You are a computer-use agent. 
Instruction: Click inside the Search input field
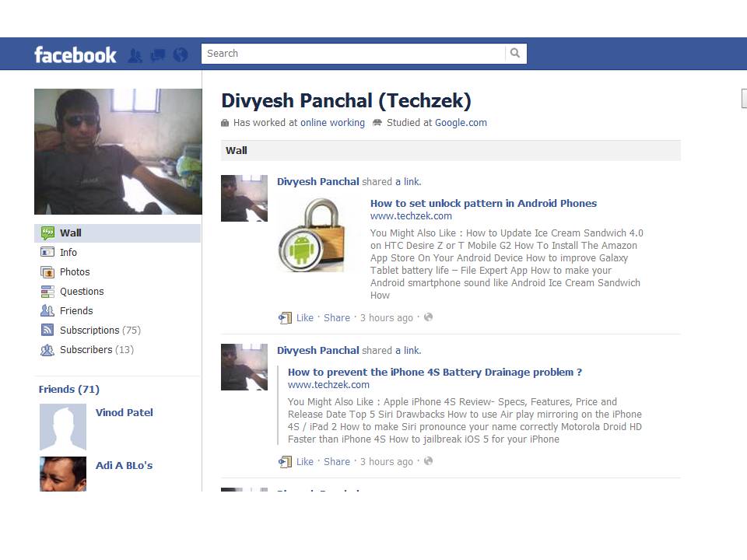[x=353, y=54]
